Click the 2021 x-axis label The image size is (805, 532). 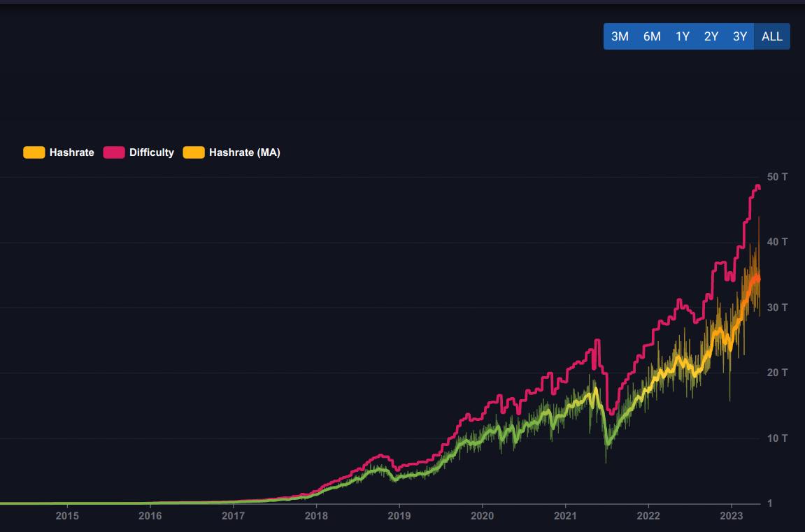point(565,517)
